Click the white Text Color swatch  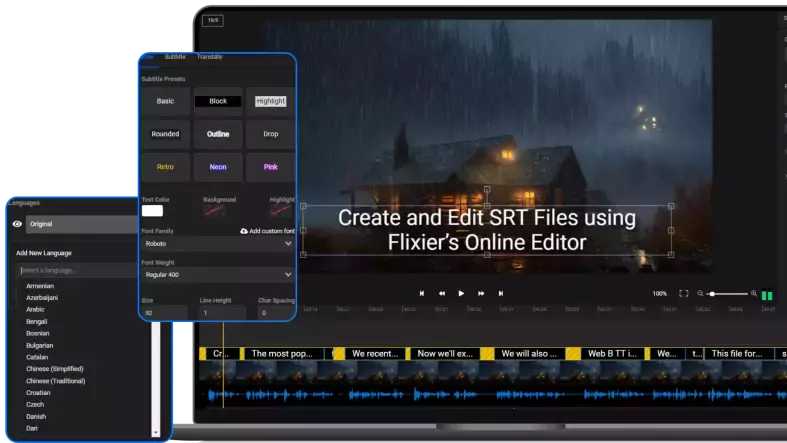tap(152, 211)
